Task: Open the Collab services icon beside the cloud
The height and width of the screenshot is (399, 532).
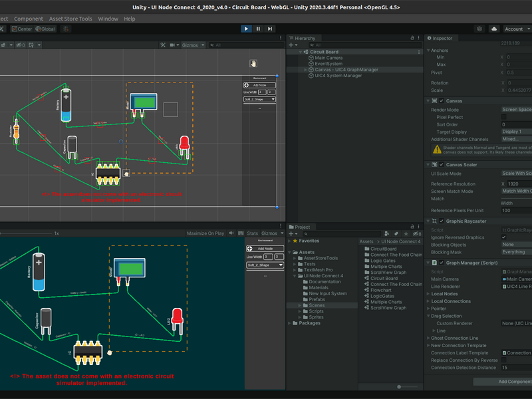Action: pos(479,29)
